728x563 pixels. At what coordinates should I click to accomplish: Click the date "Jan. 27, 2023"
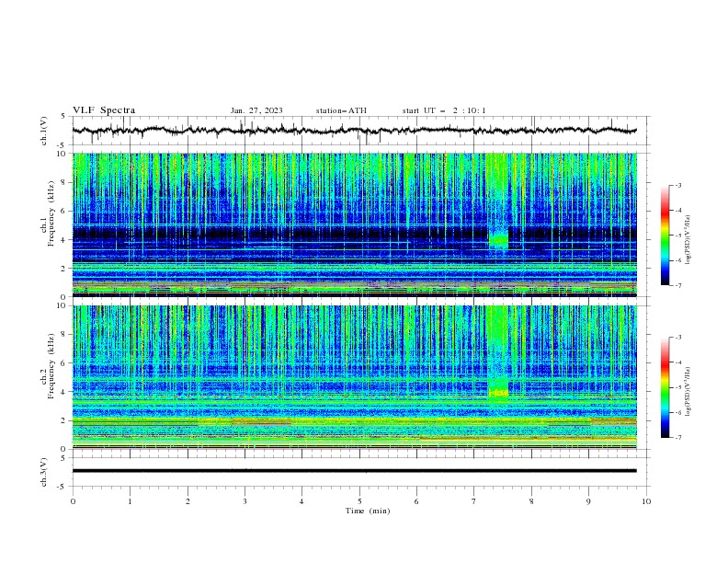[256, 110]
